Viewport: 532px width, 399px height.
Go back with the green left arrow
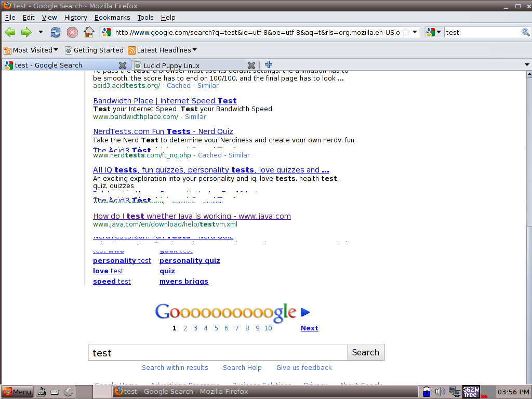coord(10,32)
